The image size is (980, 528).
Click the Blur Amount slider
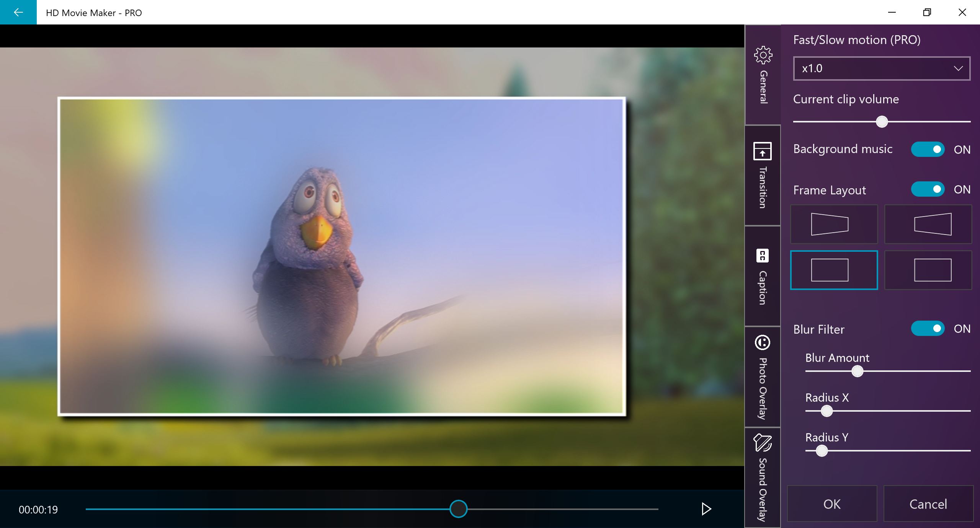click(888, 371)
